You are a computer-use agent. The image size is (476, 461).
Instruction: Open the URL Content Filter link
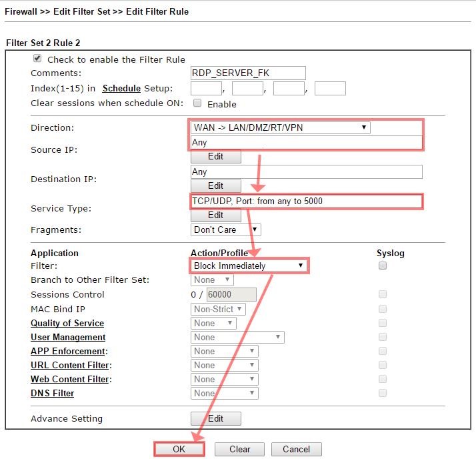pyautogui.click(x=69, y=365)
